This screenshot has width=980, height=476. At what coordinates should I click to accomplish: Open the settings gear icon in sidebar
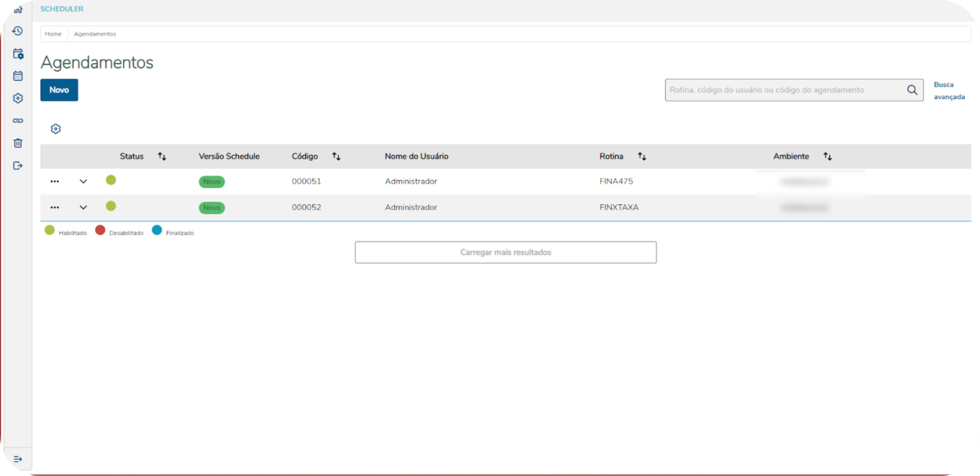tap(18, 98)
